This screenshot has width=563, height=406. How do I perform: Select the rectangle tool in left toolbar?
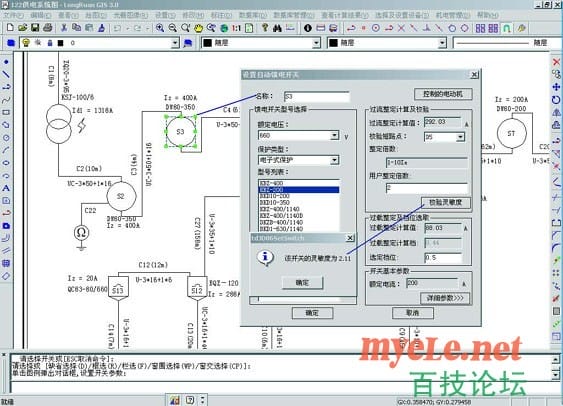pyautogui.click(x=6, y=112)
